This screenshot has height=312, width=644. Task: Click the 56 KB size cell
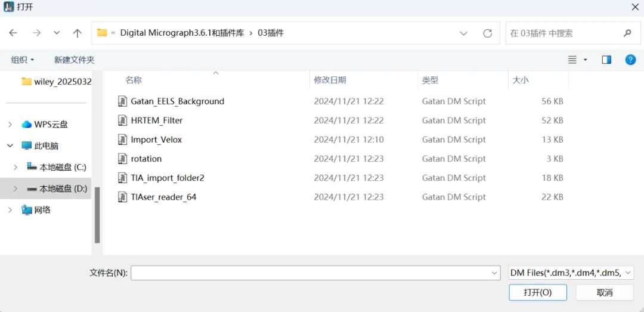pos(552,101)
